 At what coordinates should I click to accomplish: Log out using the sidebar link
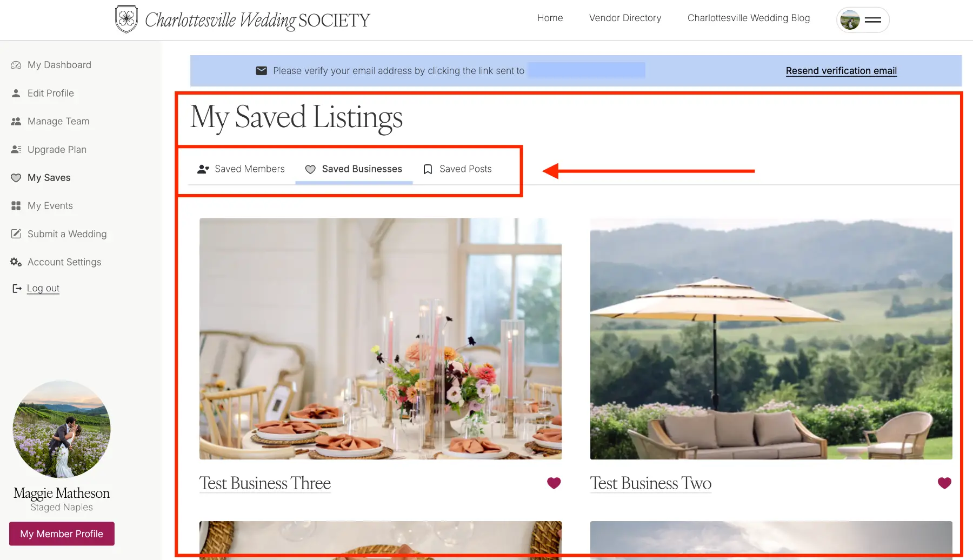[x=43, y=288]
